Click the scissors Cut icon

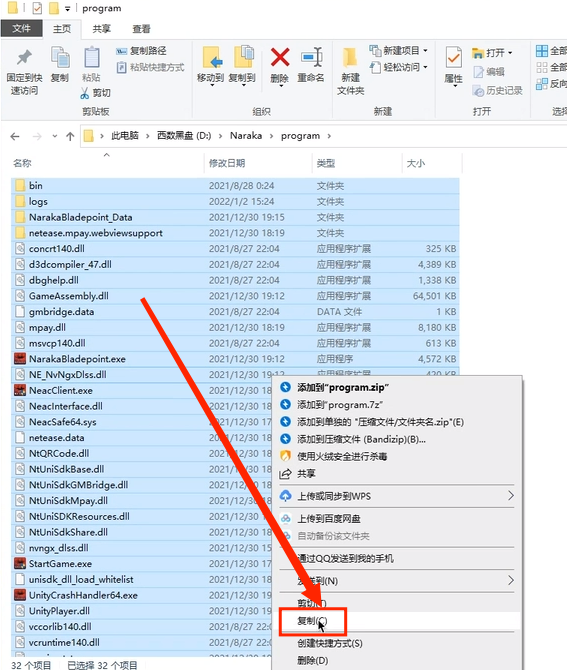coord(85,93)
